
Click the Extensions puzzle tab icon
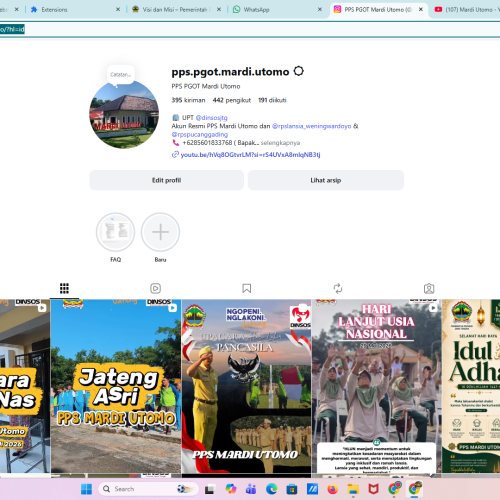click(x=34, y=10)
